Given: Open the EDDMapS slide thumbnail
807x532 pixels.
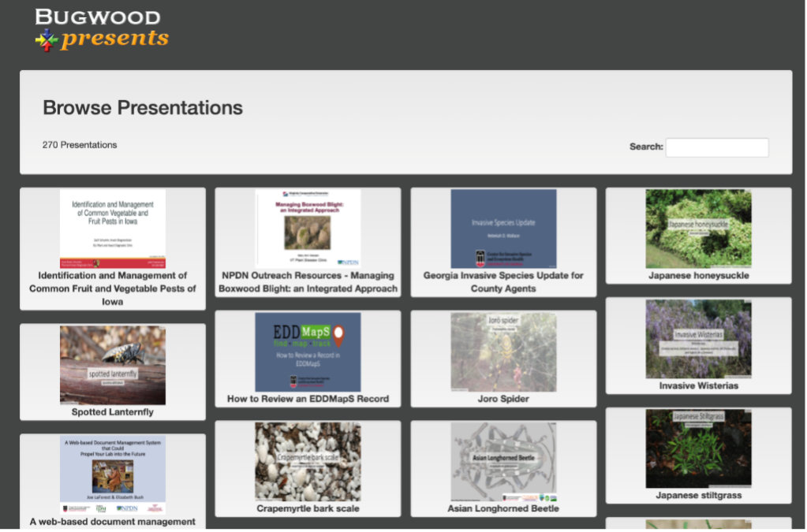Looking at the screenshot, I should click(x=308, y=352).
